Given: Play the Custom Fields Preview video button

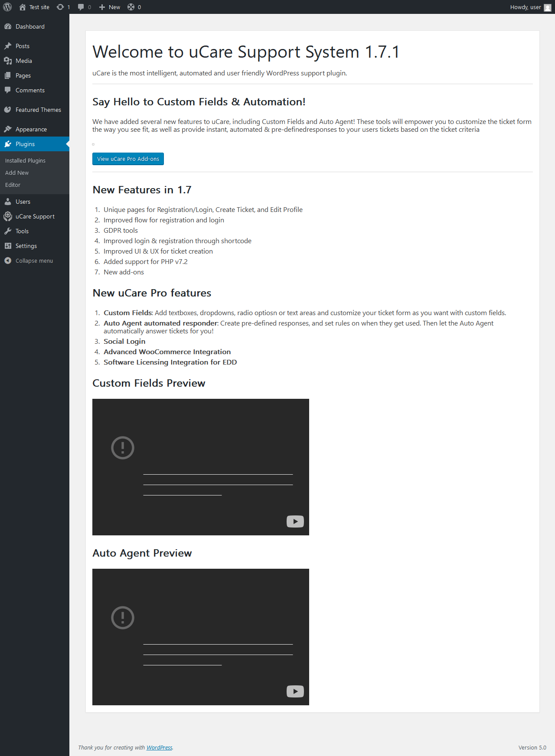Looking at the screenshot, I should pyautogui.click(x=295, y=521).
